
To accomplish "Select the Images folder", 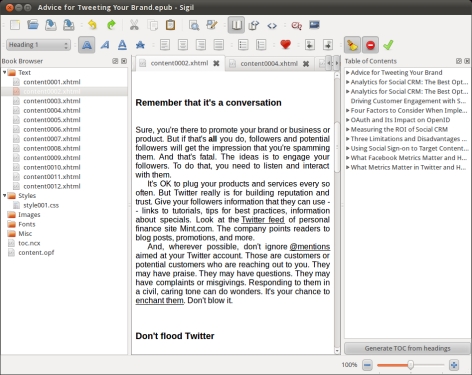I will point(29,215).
